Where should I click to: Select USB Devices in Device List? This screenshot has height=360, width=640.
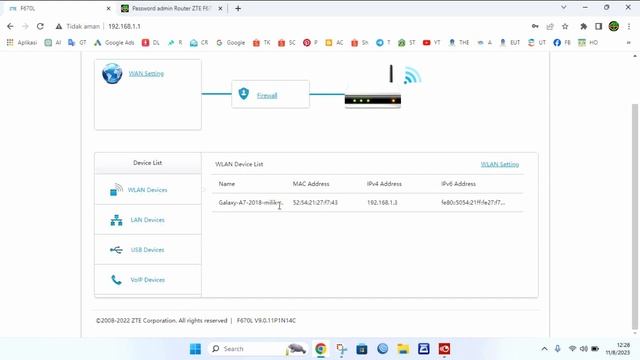pyautogui.click(x=148, y=249)
